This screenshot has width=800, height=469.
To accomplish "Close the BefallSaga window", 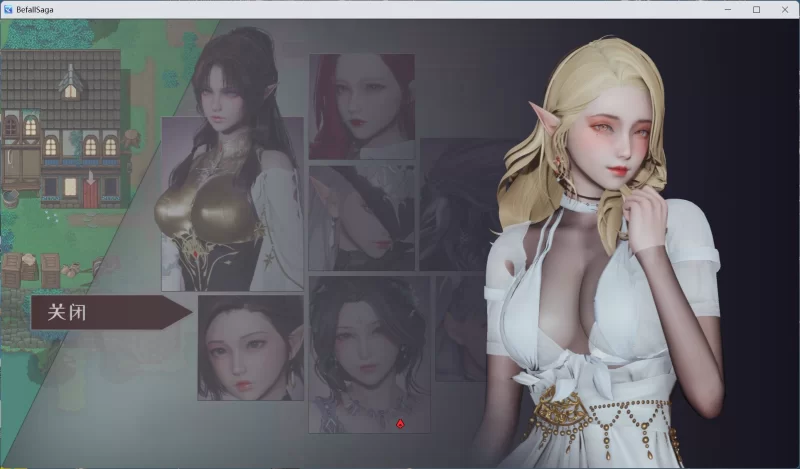I will (785, 9).
